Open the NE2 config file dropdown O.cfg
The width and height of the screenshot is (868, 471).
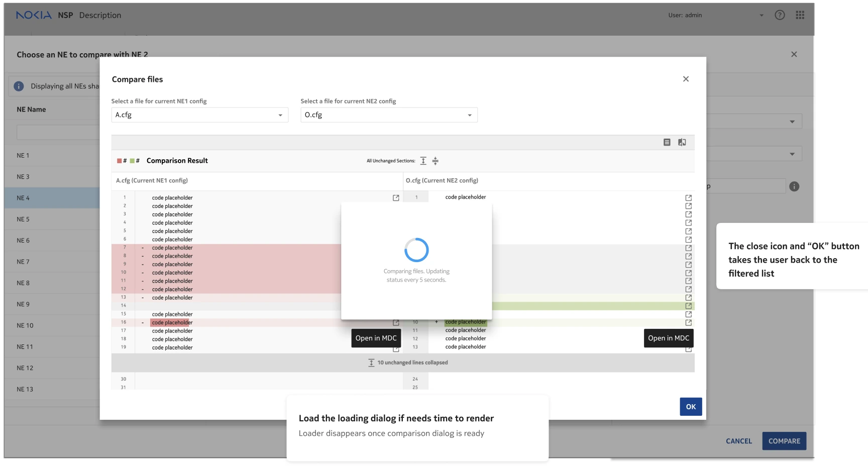(389, 115)
